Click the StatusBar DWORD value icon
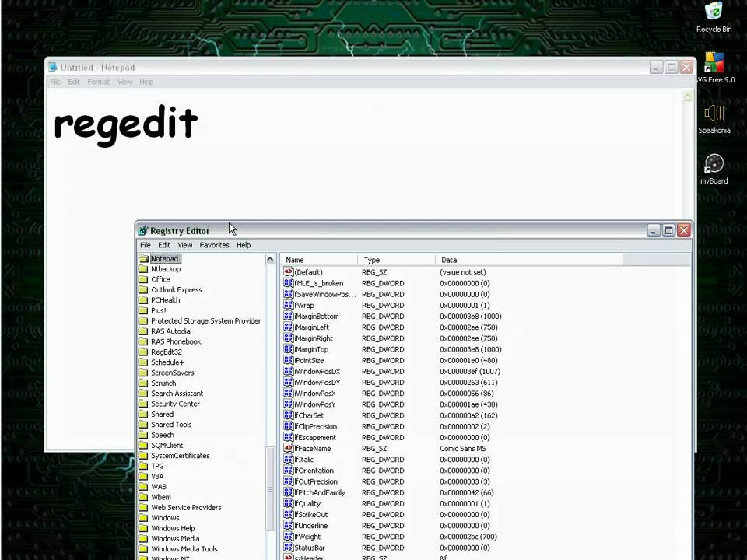The width and height of the screenshot is (747, 560). pos(288,548)
